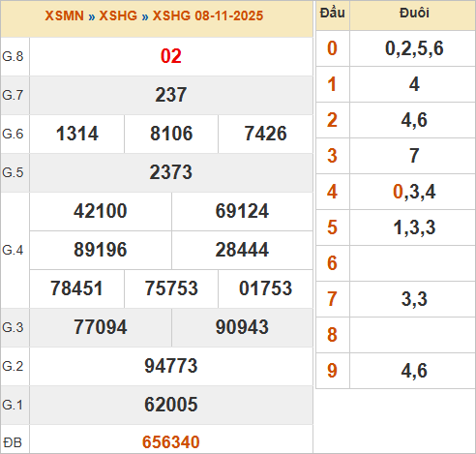Viewport: 476px width, 454px height.
Task: Click the G.7 row label
Action: (13, 95)
